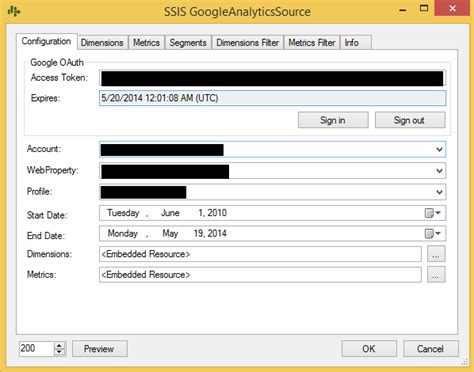Click the Expires date field
474x372 pixels.
point(272,98)
